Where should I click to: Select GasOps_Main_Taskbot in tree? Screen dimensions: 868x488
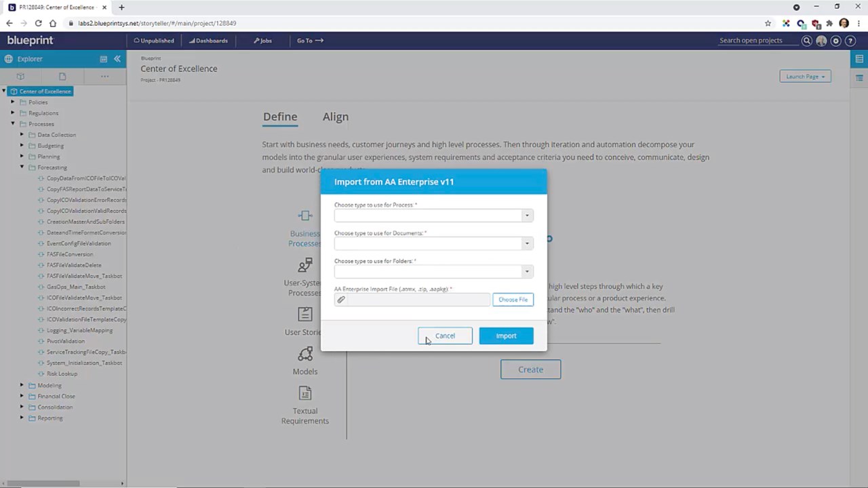tap(76, 287)
